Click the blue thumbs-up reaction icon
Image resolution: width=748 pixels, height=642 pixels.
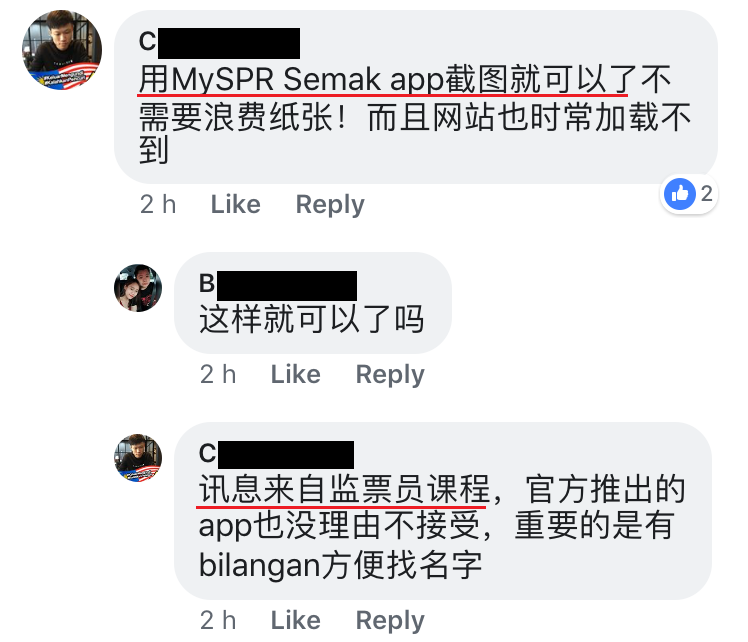point(680,194)
